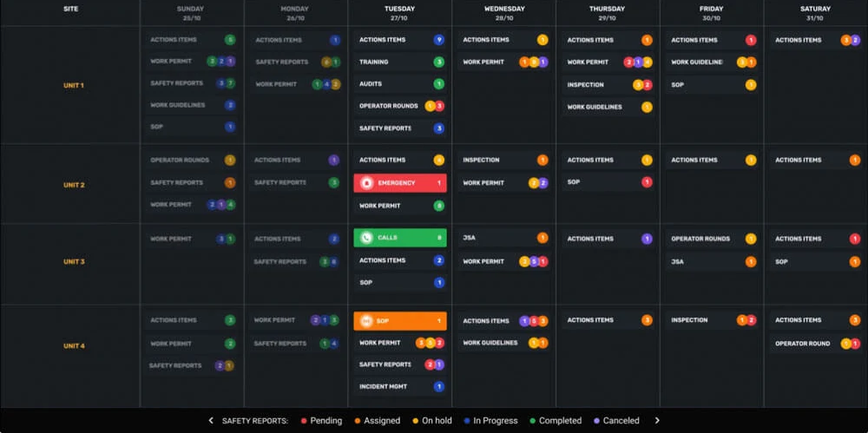Viewport: 868px width, 433px height.
Task: Open the Work Guidelines card in Unit 1 Sunday
Action: 192,105
